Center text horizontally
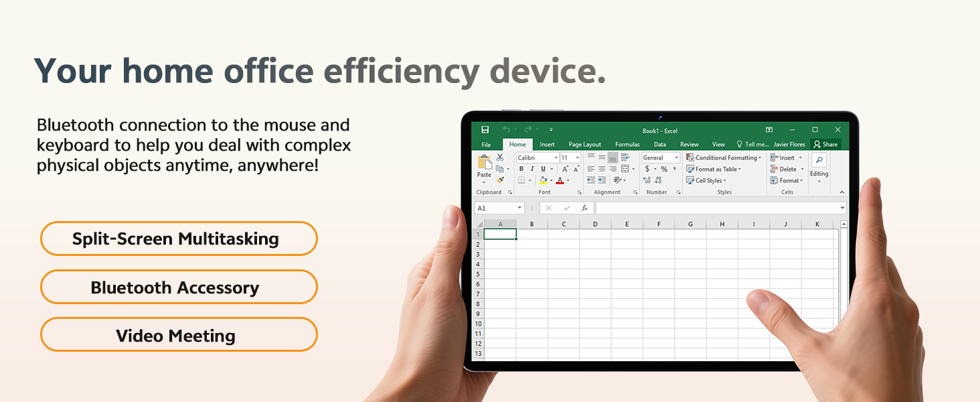 coord(602,169)
